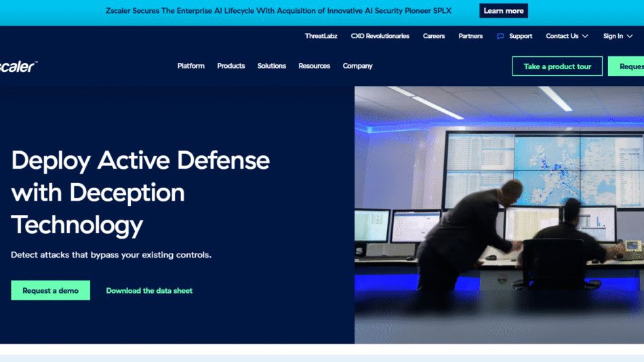Open the Zscaler logo home link

(18, 66)
